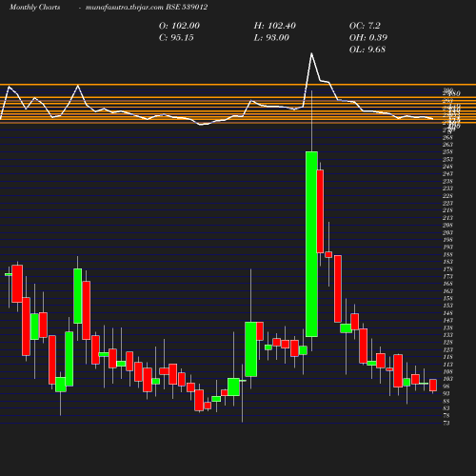
Task: Click price axis label 108
Action: click(447, 371)
